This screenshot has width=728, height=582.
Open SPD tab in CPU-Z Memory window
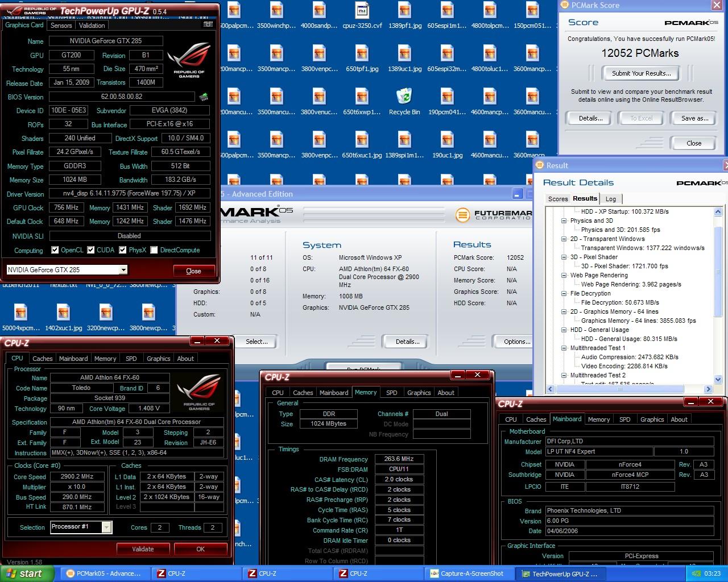[392, 393]
